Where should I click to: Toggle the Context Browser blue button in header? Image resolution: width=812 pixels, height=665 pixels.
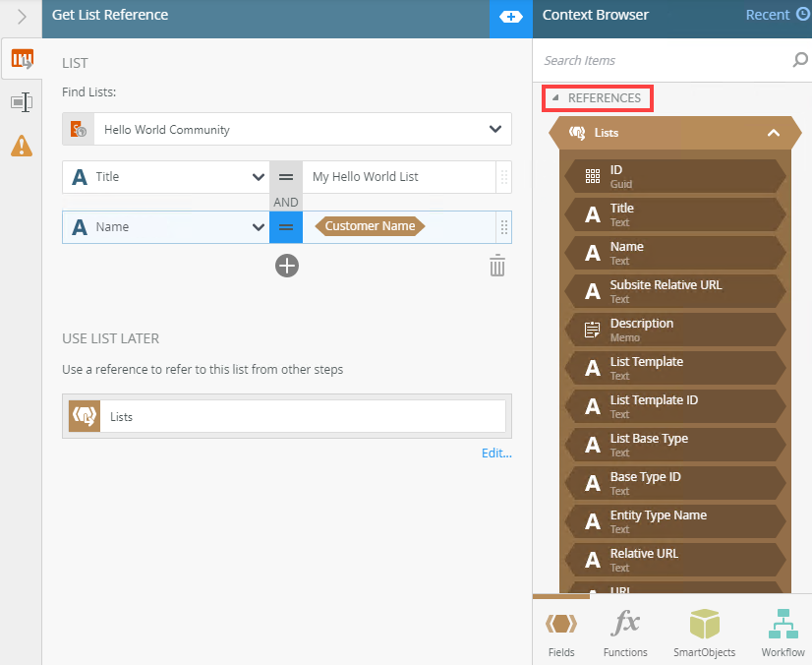click(510, 17)
